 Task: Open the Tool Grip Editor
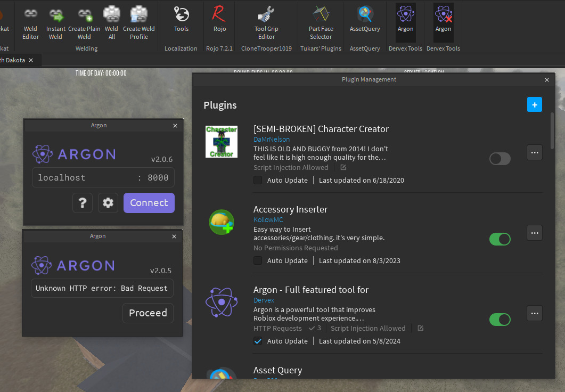pos(266,21)
